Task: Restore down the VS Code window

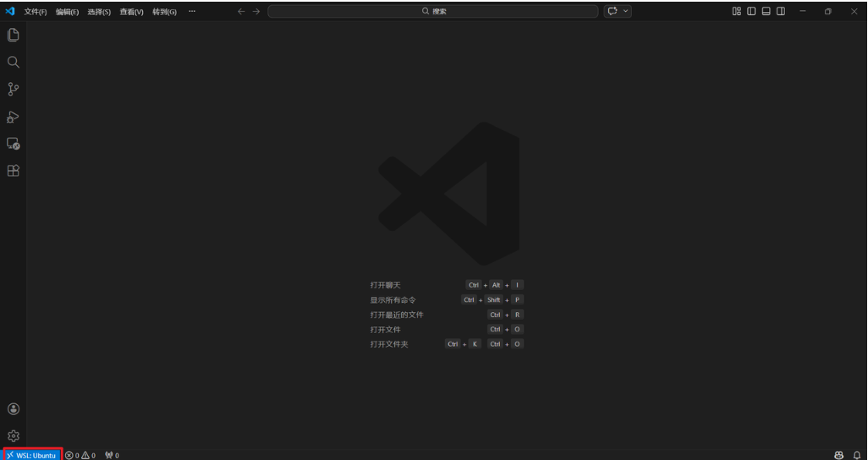Action: coord(828,11)
